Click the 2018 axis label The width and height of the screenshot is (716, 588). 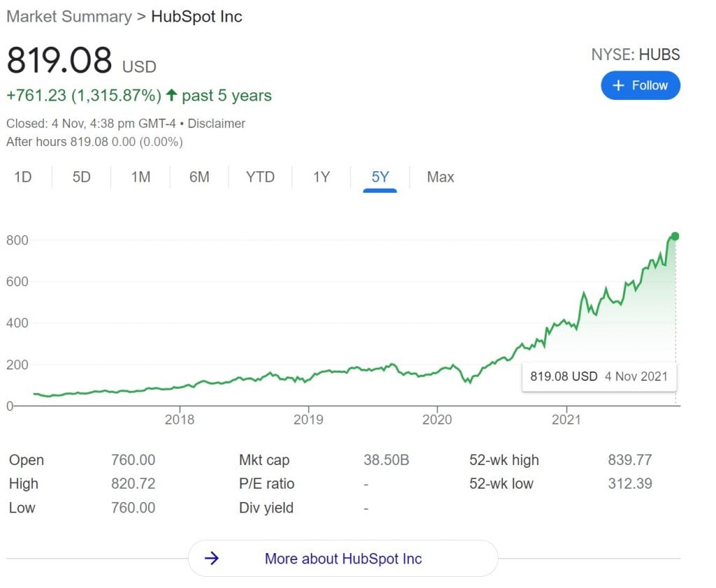pos(180,420)
